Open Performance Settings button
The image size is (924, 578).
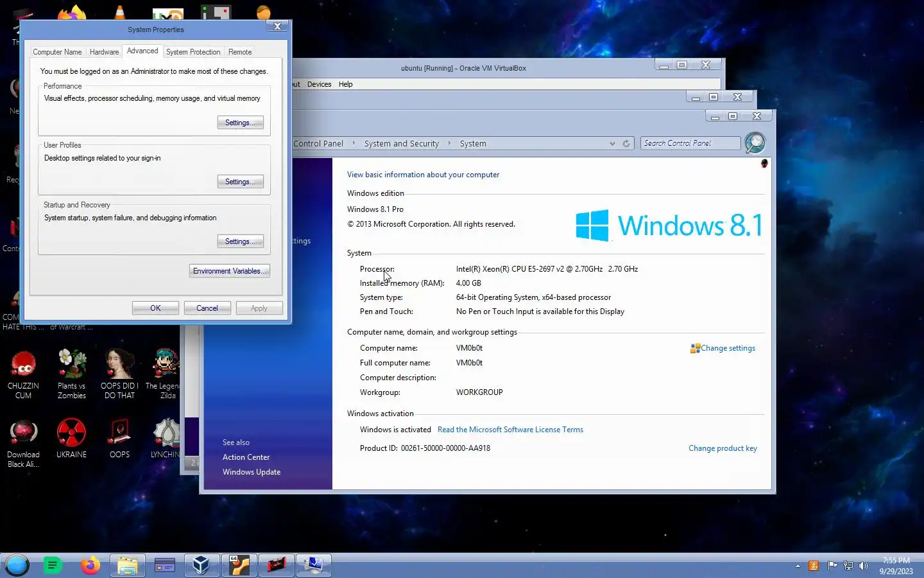point(241,123)
